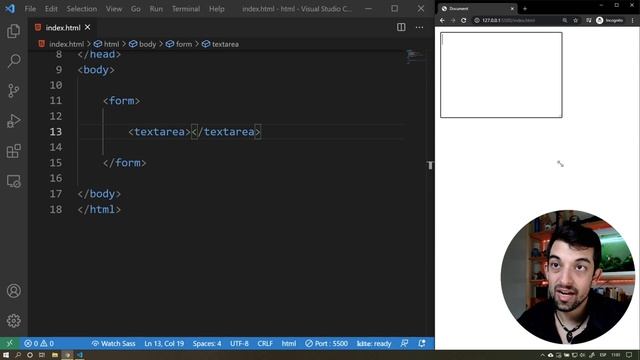Open the Accounts menu in the activity bar
This screenshot has width=640, height=360.
13,291
